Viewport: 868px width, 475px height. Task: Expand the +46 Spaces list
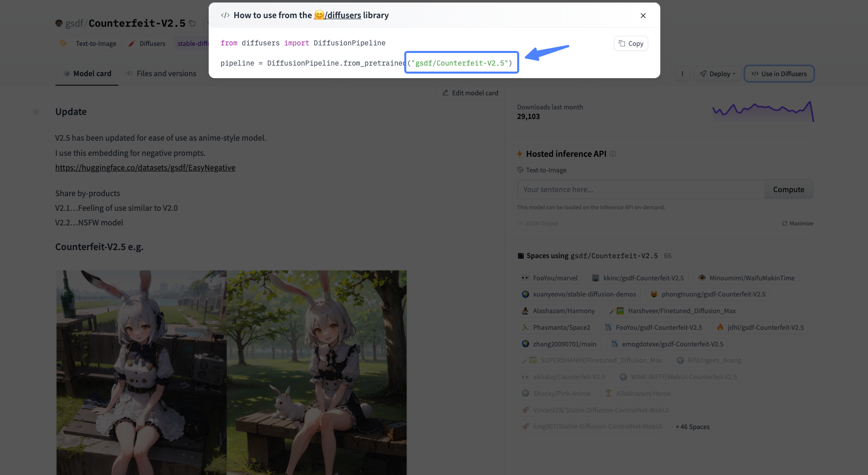point(693,427)
